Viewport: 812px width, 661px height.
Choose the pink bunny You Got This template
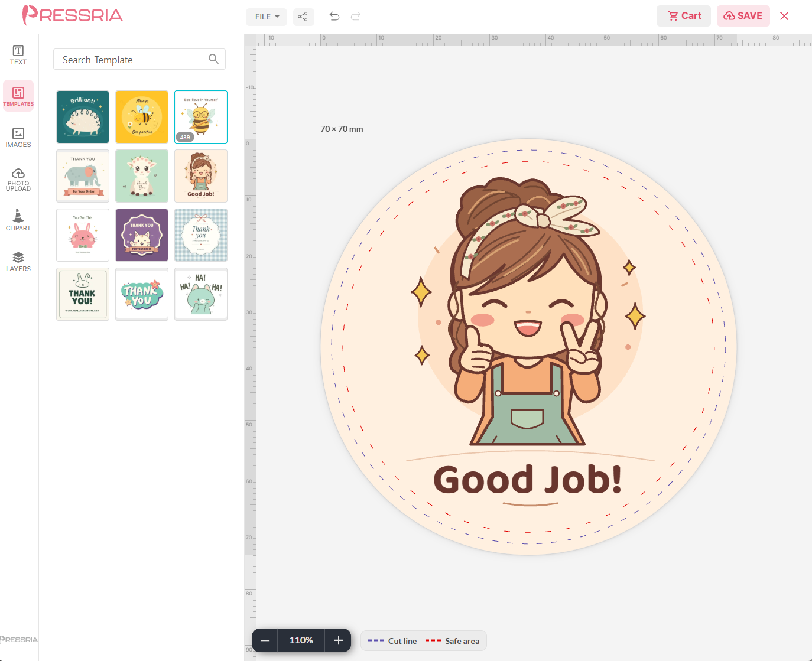[x=83, y=235]
